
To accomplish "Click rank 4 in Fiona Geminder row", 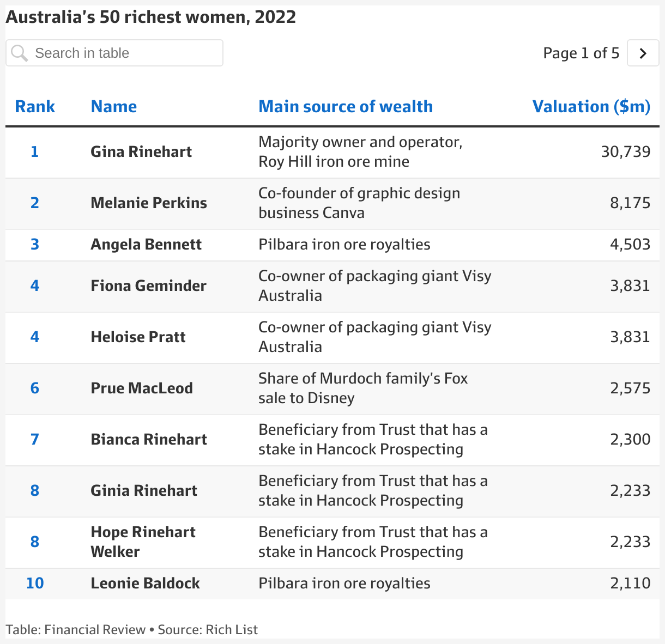I will 35,285.
